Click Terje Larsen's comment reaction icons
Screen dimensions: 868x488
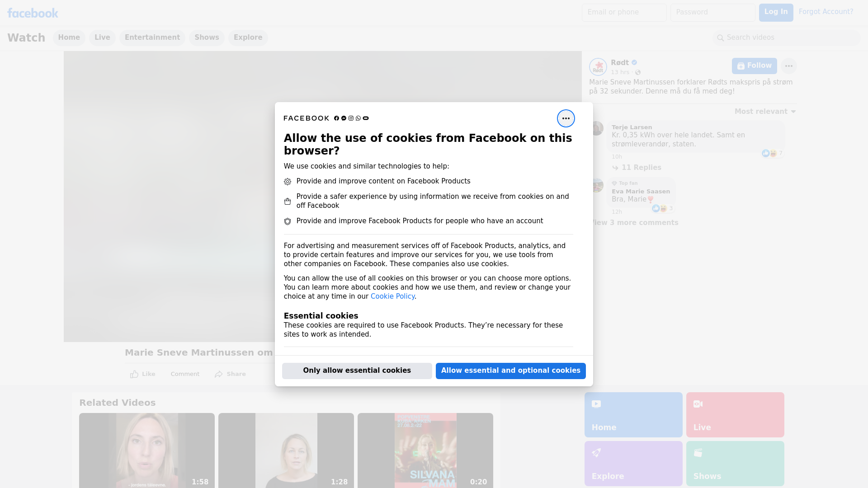769,153
